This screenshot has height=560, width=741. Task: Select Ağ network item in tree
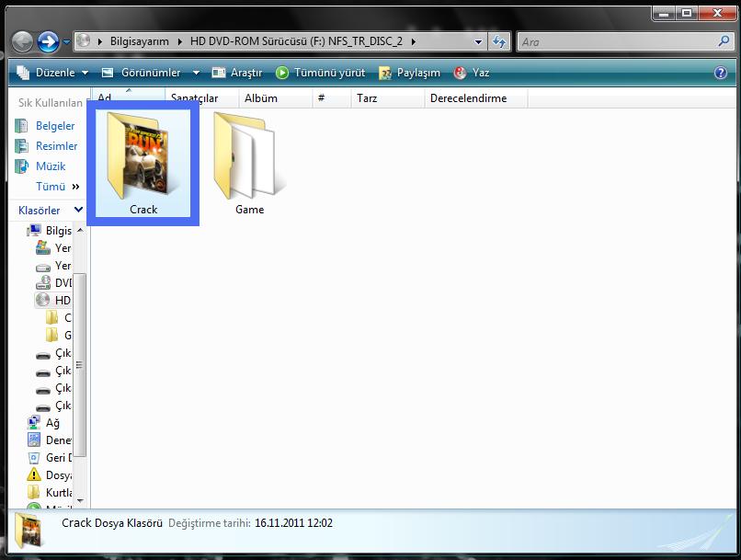pos(43,423)
